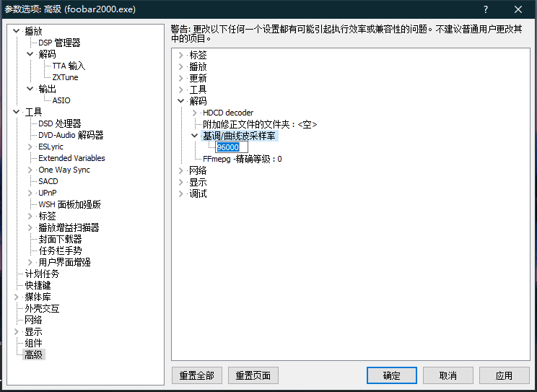
Task: Confirm with the 确定 button
Action: click(x=392, y=375)
